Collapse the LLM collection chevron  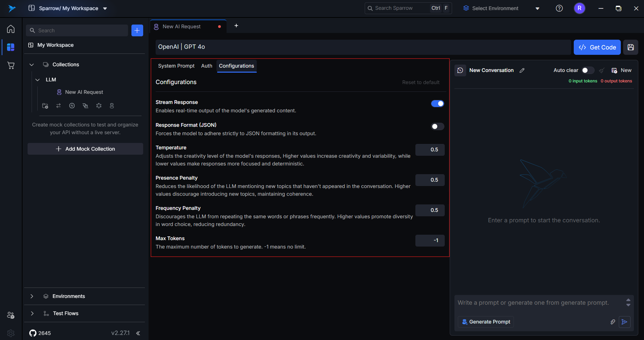(38, 80)
